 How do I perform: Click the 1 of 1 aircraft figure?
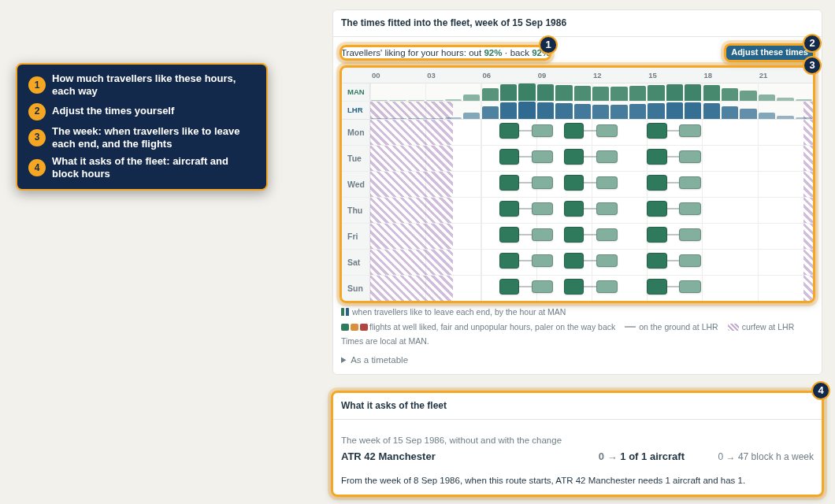coord(652,457)
